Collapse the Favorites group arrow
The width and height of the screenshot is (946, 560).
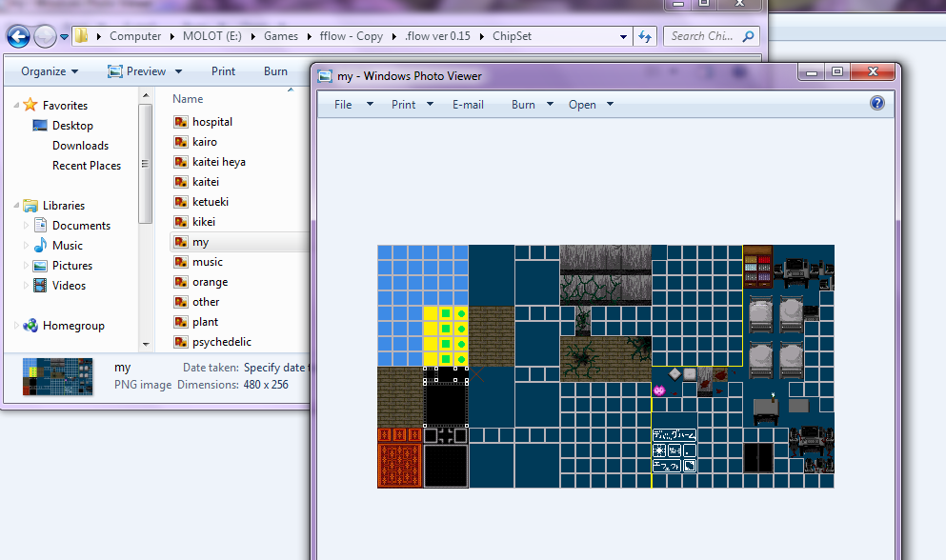click(x=16, y=105)
